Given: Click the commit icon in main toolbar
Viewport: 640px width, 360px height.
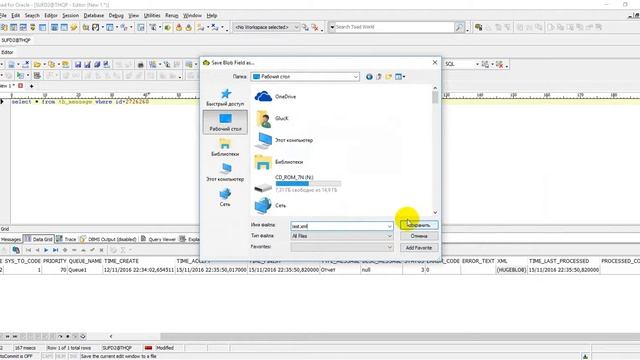Looking at the screenshot, I should click(x=179, y=27).
